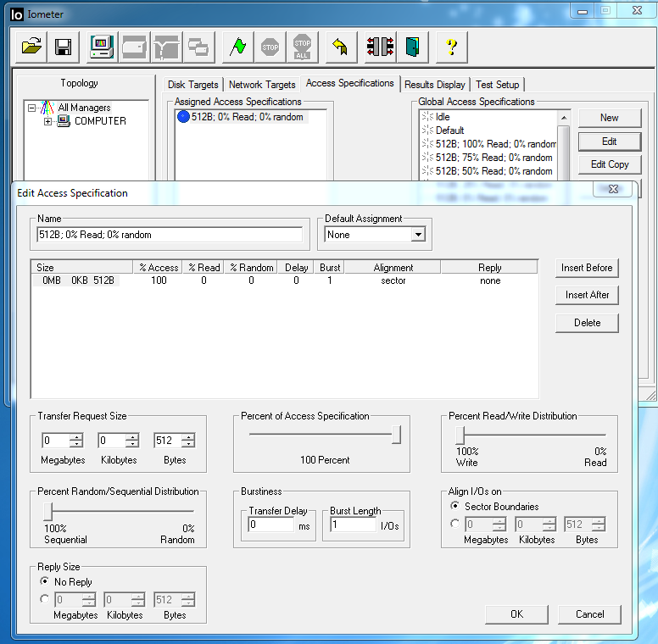Start new manager computer icon

coord(102,47)
